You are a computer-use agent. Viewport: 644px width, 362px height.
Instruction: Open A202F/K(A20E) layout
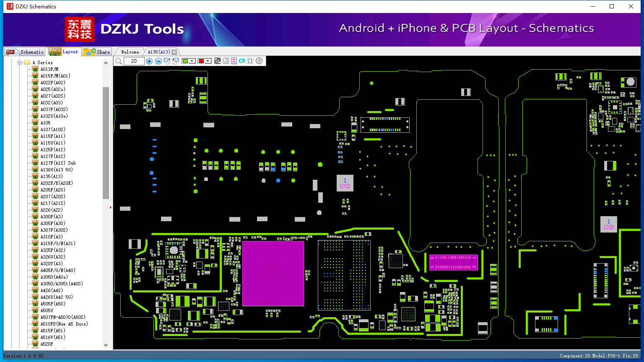tap(57, 183)
